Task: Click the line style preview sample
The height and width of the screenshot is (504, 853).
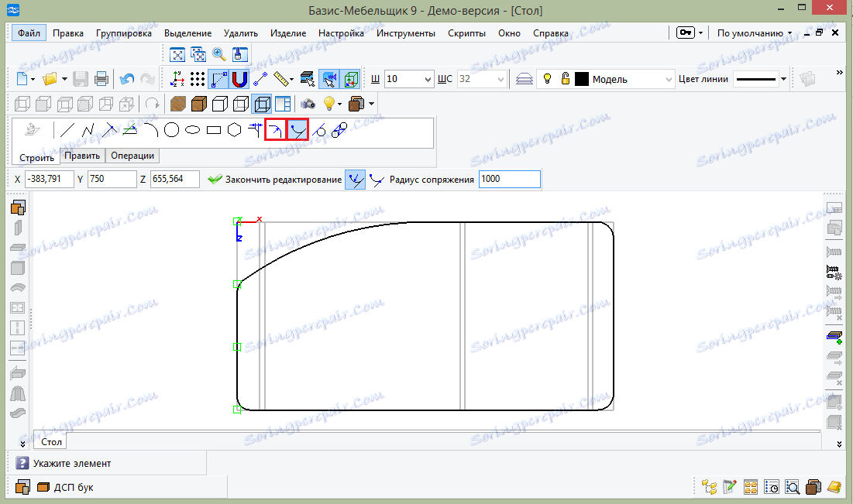Action: point(755,80)
